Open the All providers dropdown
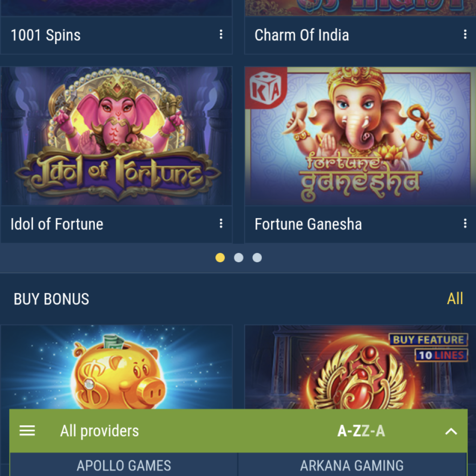This screenshot has width=476, height=476. click(x=99, y=431)
